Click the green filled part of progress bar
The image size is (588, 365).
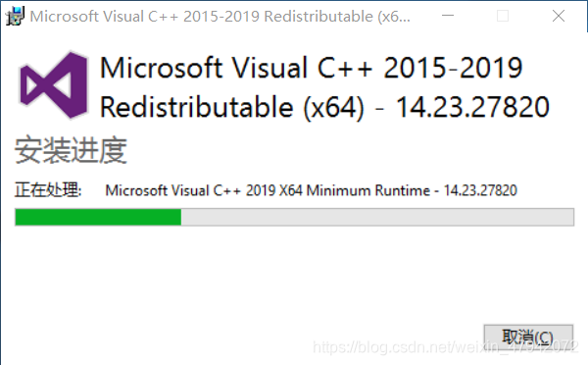[x=98, y=217]
